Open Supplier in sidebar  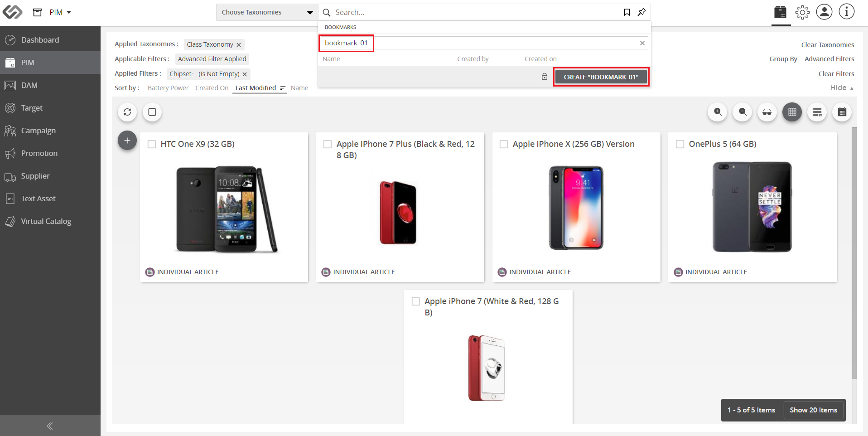[50, 176]
